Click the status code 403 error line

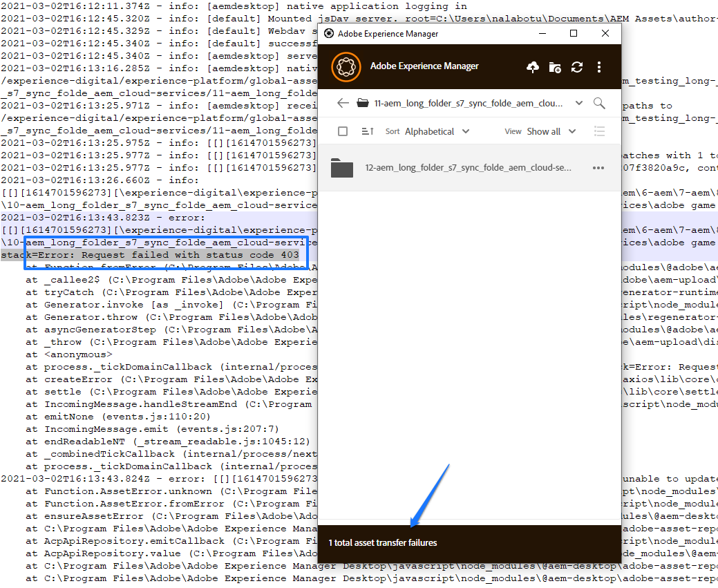(x=150, y=255)
